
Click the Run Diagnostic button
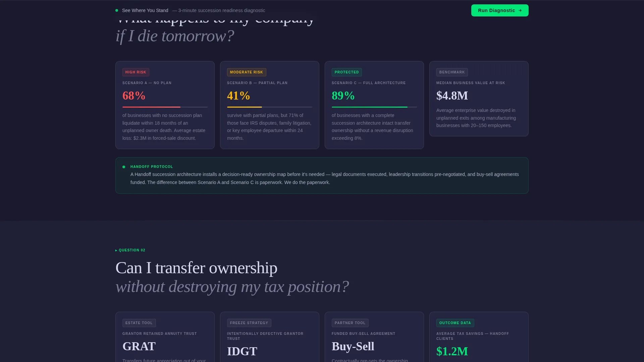(x=500, y=10)
